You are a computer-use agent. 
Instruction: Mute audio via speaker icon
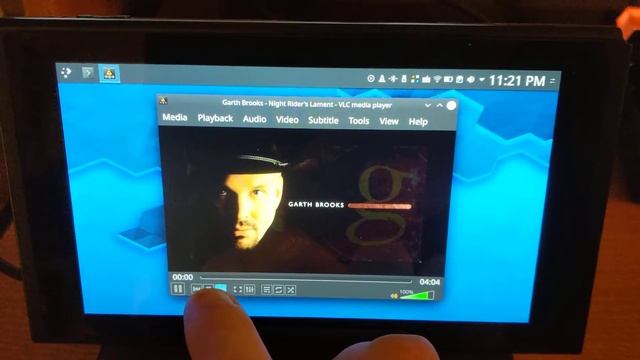click(x=394, y=296)
